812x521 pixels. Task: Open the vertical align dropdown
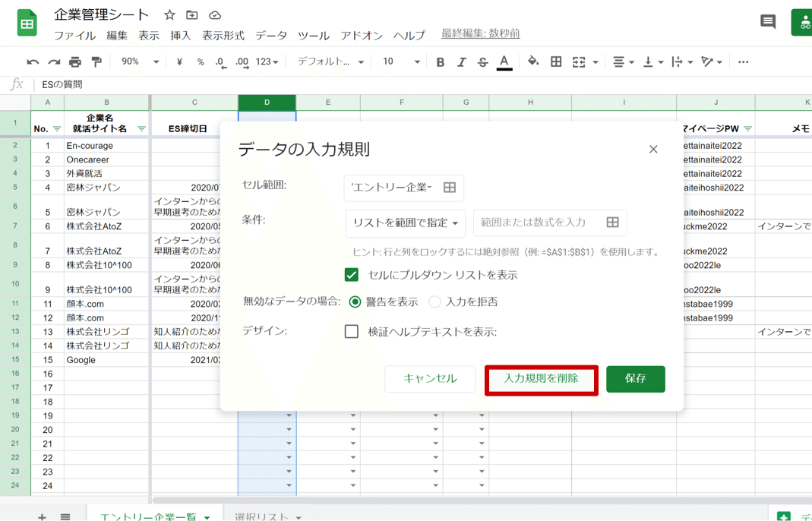click(653, 62)
